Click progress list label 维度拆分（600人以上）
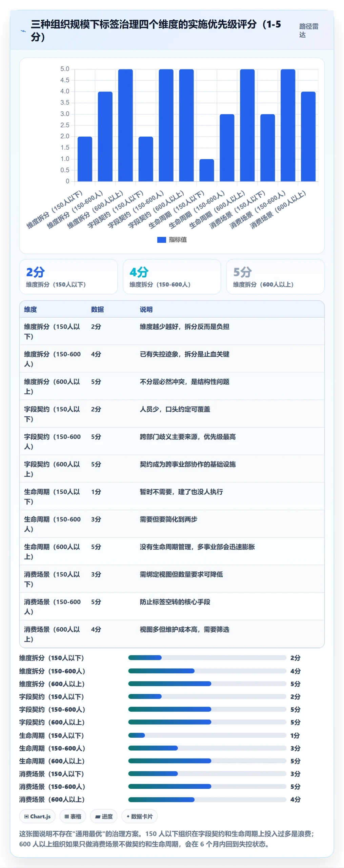Image resolution: width=344 pixels, height=868 pixels. [x=52, y=684]
